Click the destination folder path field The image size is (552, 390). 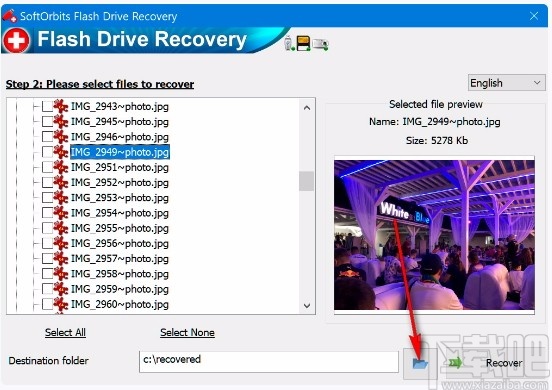(x=269, y=362)
